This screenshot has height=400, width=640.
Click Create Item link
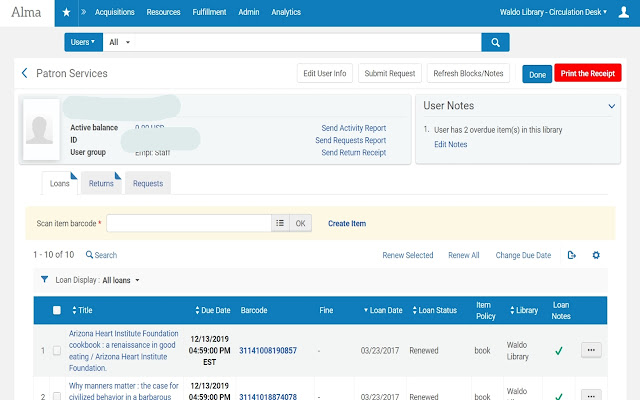point(347,224)
